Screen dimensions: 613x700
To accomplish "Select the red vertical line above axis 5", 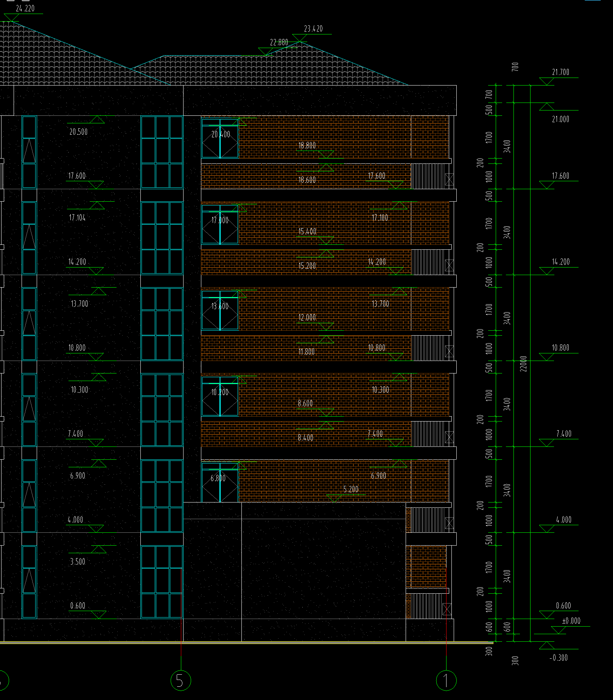I will tap(181, 612).
